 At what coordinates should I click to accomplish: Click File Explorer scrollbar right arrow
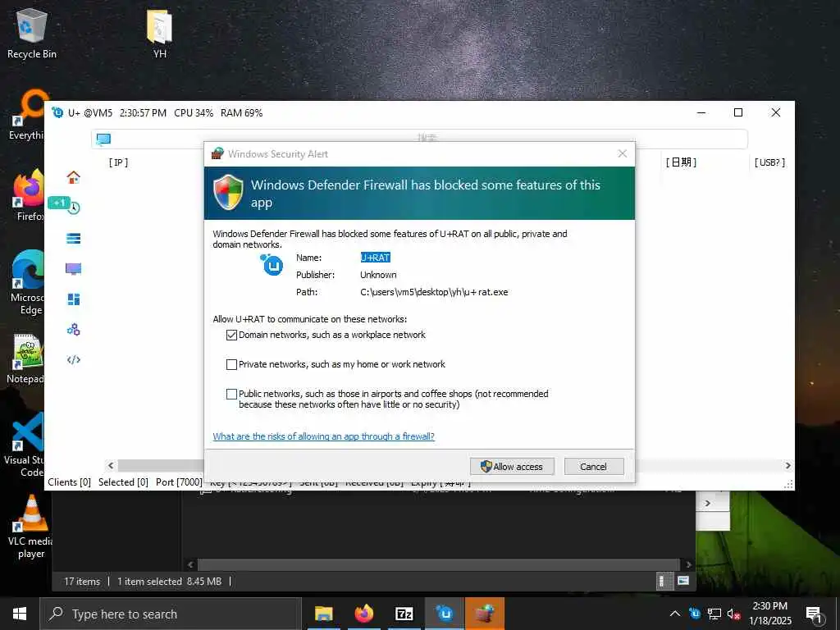[688, 564]
